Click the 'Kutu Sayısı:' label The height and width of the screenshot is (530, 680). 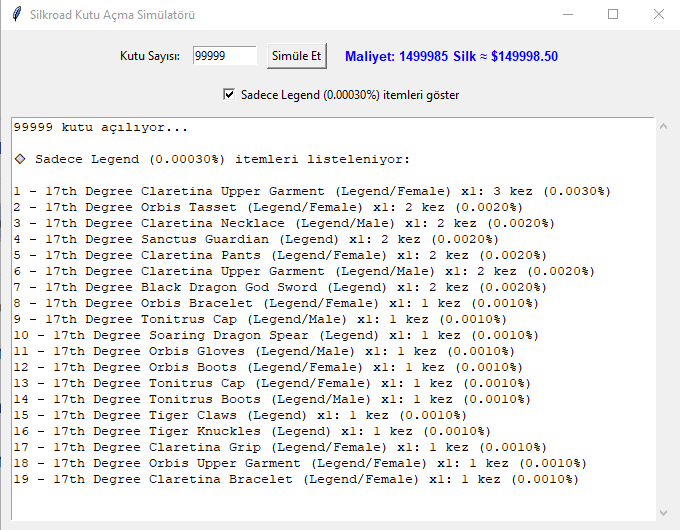click(x=150, y=57)
